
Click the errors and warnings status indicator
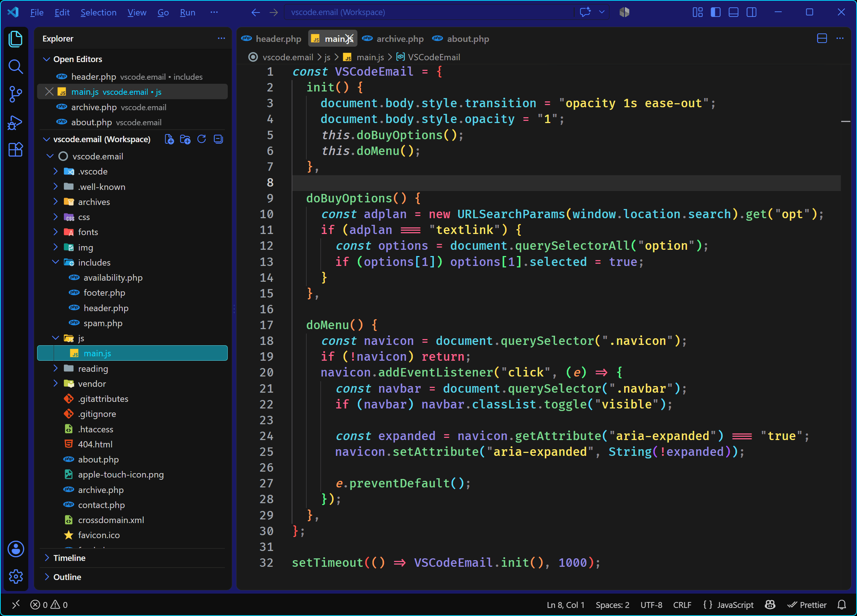[x=49, y=605]
